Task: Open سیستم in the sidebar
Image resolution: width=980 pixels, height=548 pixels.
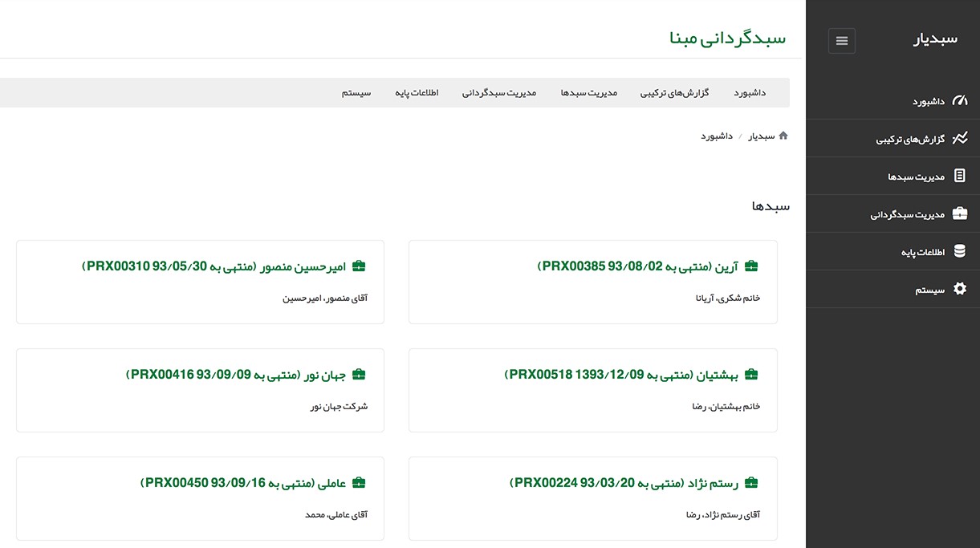Action: click(893, 290)
